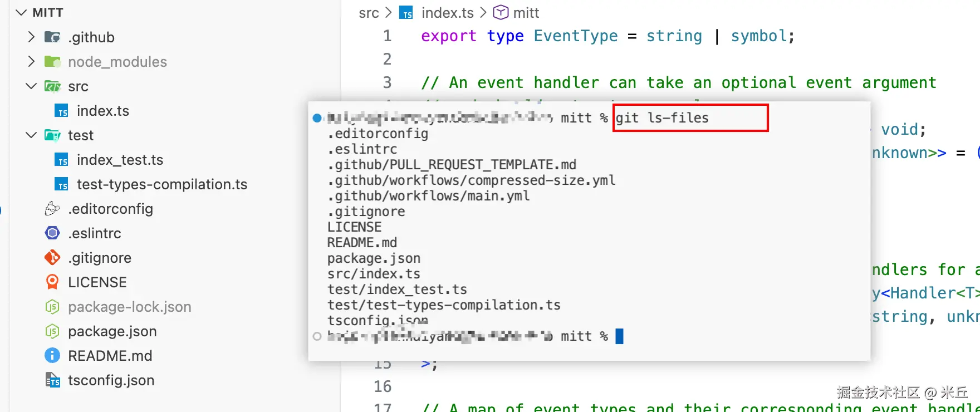Click src/index.ts in terminal output
The height and width of the screenshot is (412, 980).
click(x=374, y=274)
